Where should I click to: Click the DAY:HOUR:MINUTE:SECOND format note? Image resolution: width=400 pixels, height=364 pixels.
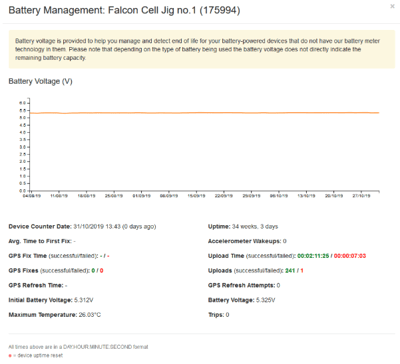click(78, 347)
